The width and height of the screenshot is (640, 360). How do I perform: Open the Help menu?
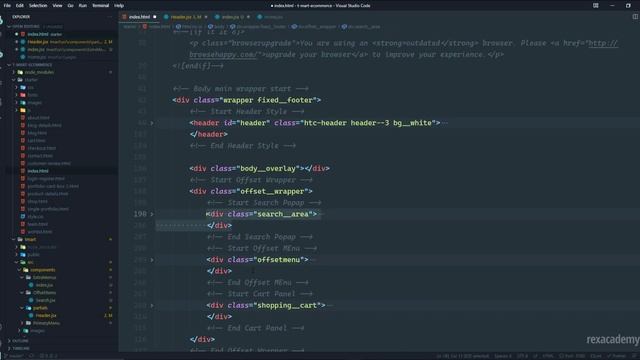[119, 6]
